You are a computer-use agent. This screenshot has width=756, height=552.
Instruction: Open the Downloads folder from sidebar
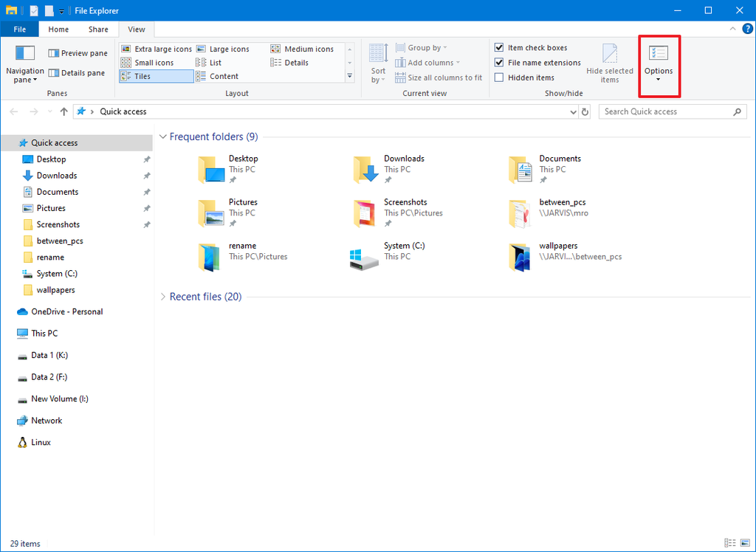pos(55,175)
